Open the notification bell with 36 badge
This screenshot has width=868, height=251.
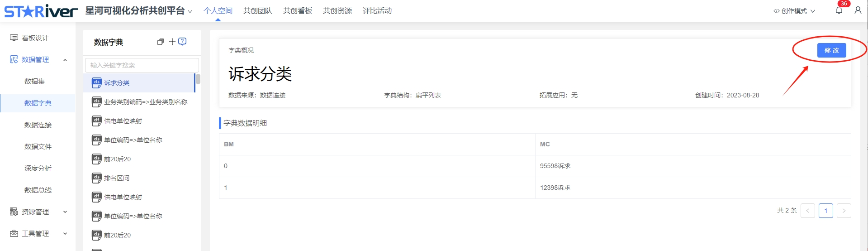[x=839, y=10]
